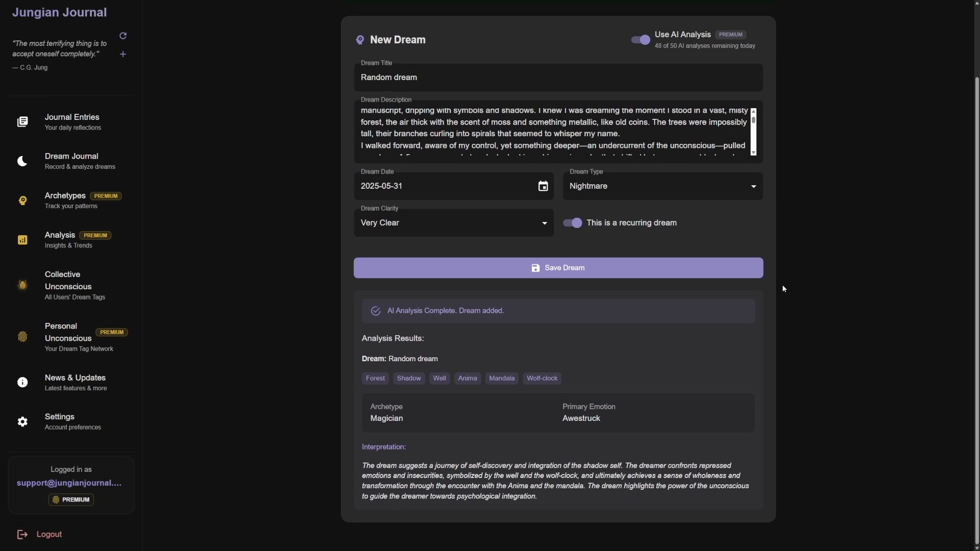Viewport: 980px width, 551px height.
Task: Click the Collective Unconscious icon
Action: pos(22,285)
